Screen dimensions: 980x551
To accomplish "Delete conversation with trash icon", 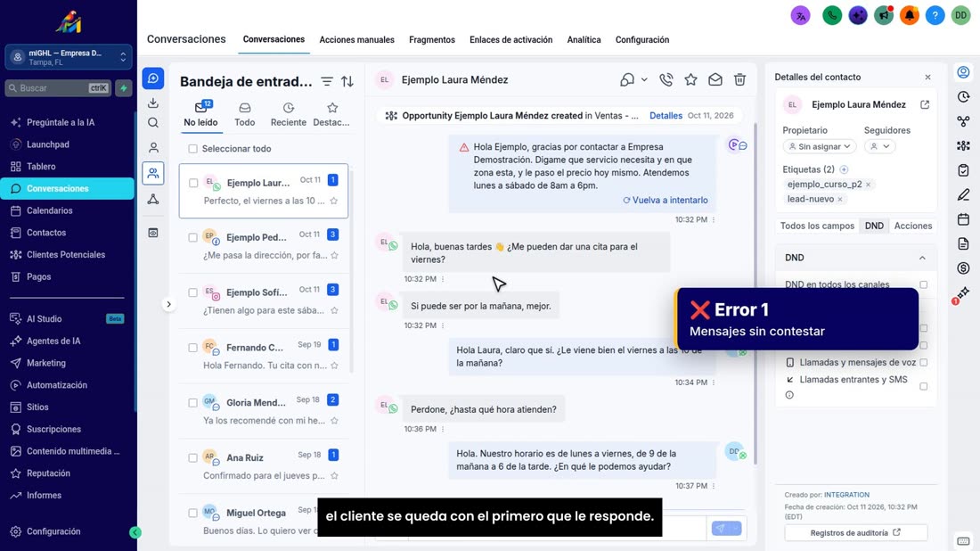I will pos(740,79).
